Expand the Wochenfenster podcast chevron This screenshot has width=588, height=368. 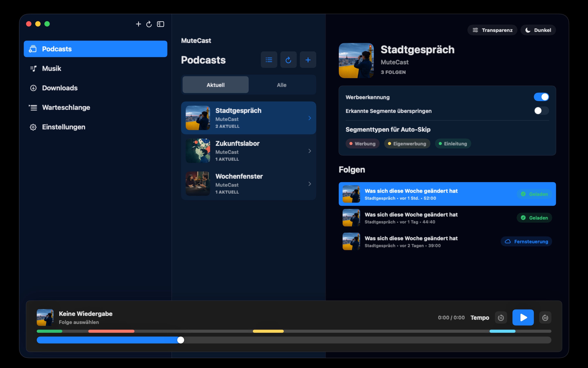click(x=310, y=184)
